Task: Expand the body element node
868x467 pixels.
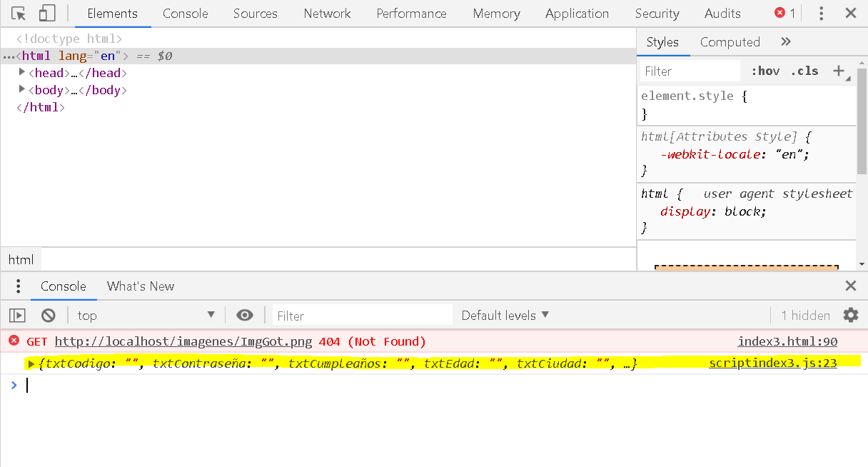Action: 22,89
